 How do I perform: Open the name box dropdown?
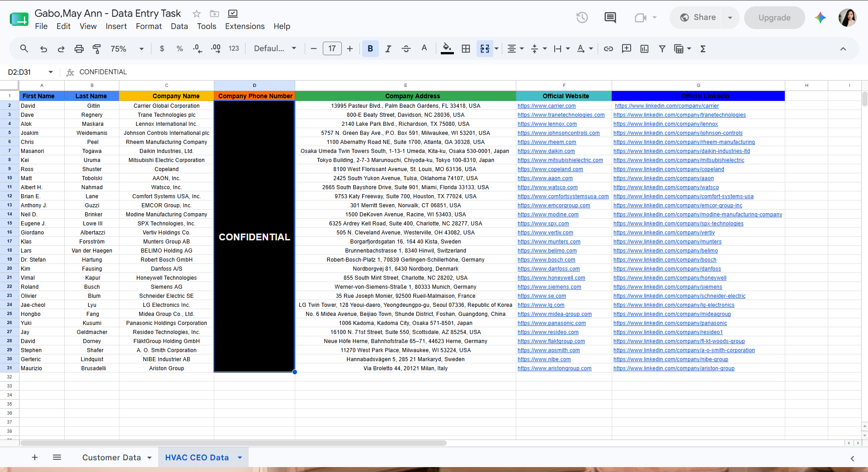(x=51, y=72)
